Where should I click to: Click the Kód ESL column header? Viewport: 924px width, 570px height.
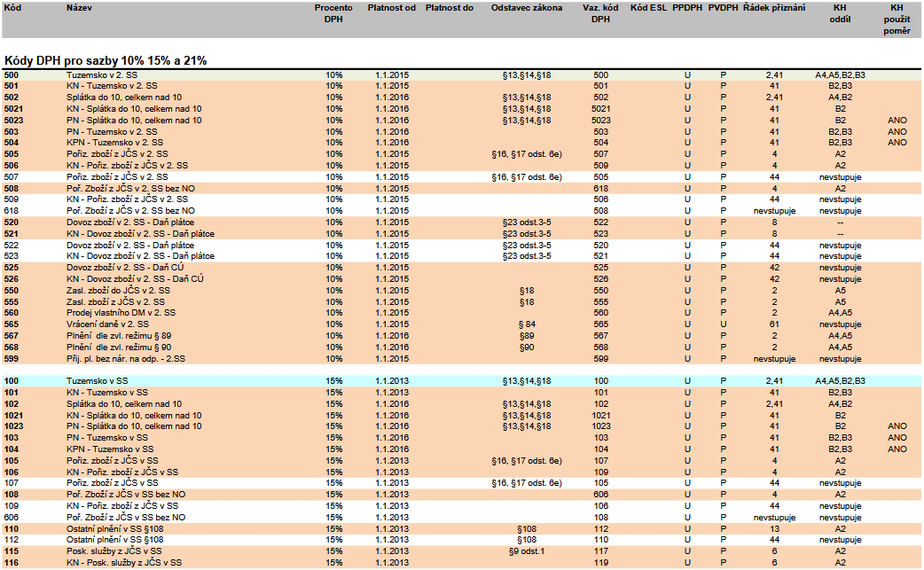tap(647, 7)
